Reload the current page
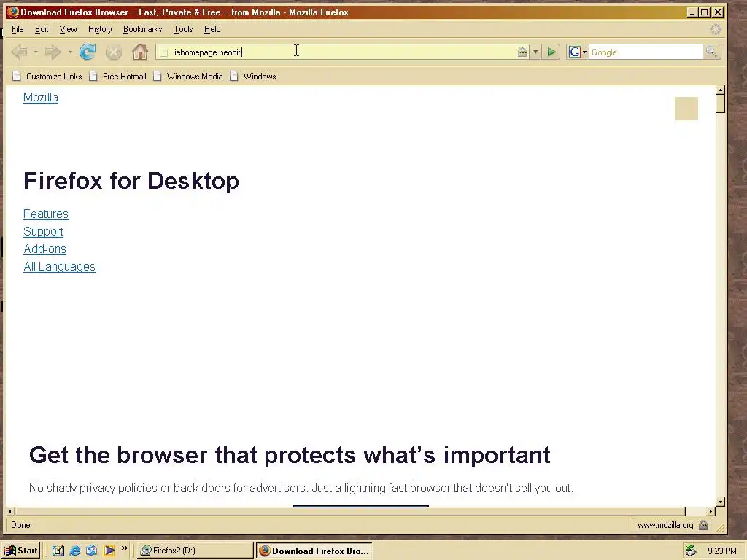Image resolution: width=747 pixels, height=560 pixels. [88, 52]
